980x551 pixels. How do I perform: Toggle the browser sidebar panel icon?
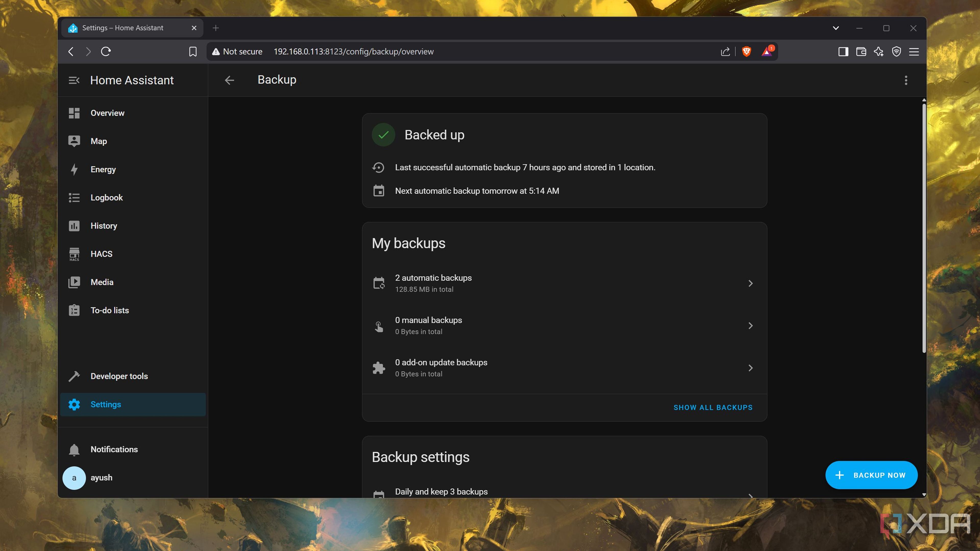(x=843, y=51)
